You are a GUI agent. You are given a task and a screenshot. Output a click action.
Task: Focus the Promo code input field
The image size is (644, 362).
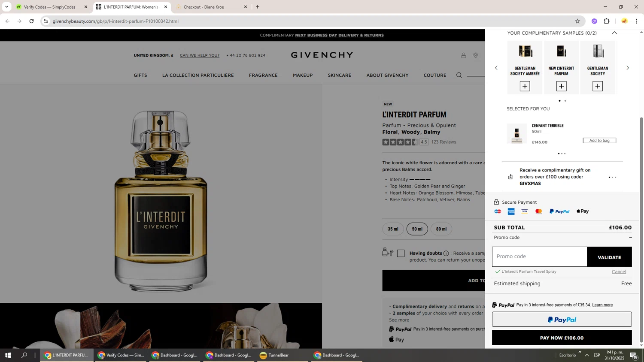click(539, 256)
